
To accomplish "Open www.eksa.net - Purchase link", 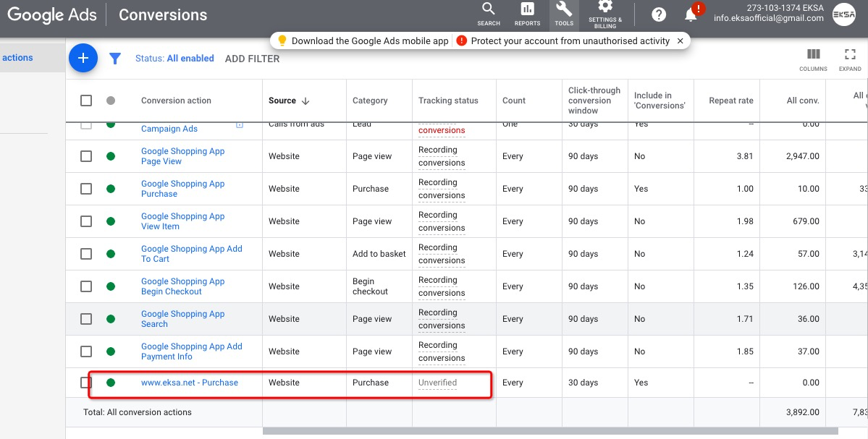I will (x=190, y=383).
